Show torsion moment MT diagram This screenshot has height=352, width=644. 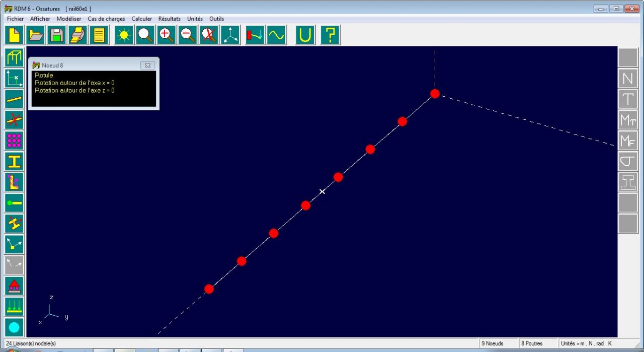(x=628, y=120)
